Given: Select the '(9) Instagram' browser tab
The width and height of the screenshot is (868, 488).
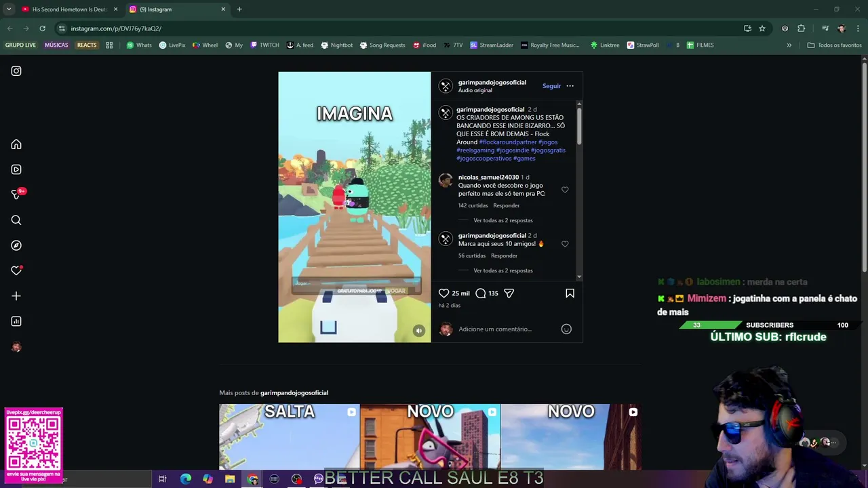Looking at the screenshot, I should click(178, 9).
